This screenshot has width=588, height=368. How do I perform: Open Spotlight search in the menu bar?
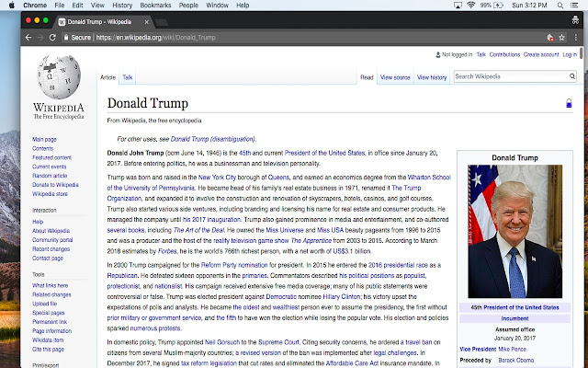tap(560, 6)
